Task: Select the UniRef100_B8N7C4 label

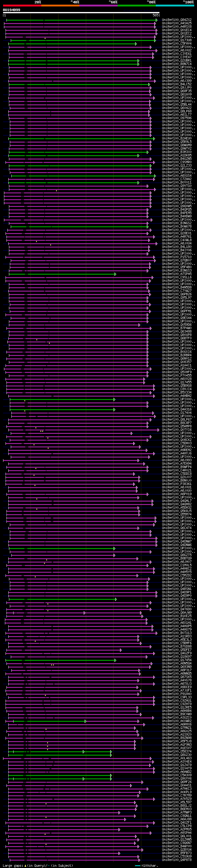Action: (177, 64)
